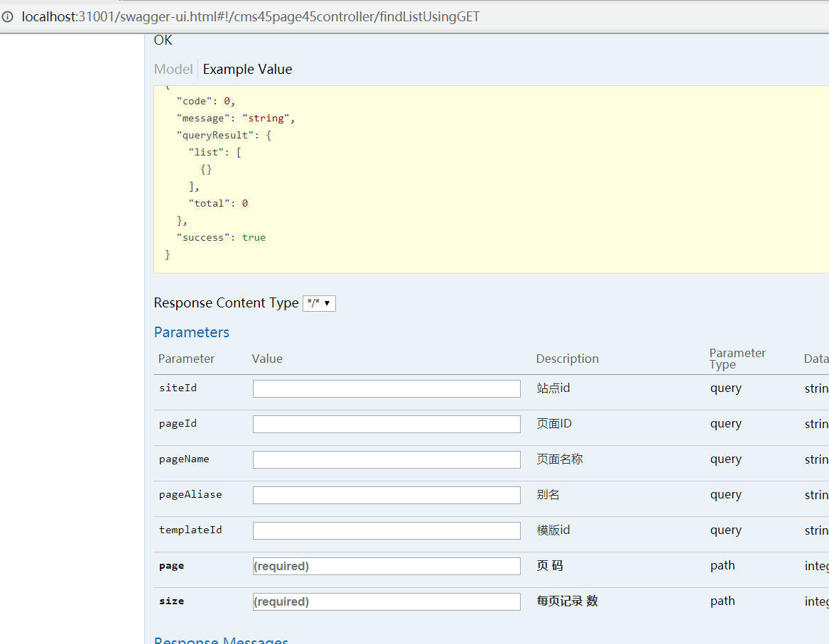Click the "页面ID" description text
The height and width of the screenshot is (644, 829).
coord(554,424)
